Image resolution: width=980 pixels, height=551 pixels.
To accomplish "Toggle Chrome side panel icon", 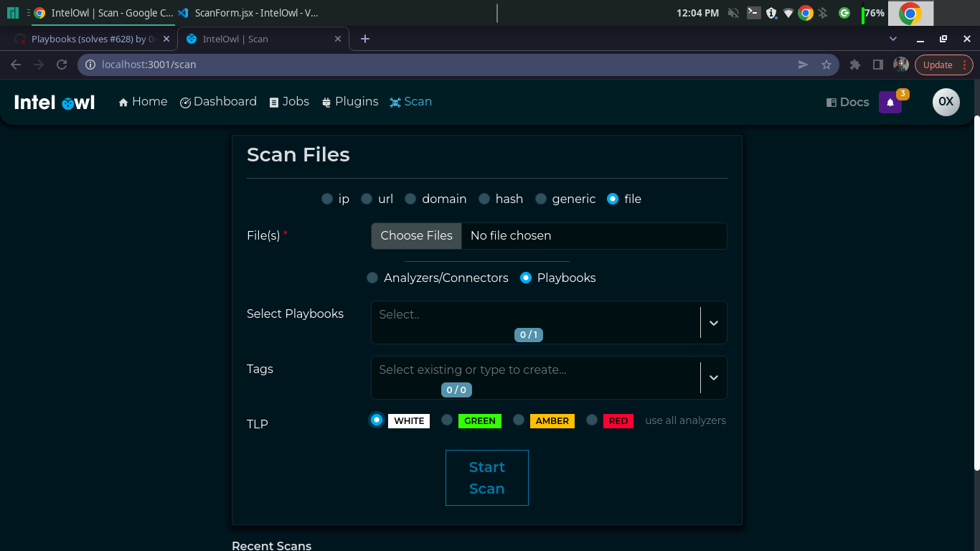I will (877, 65).
